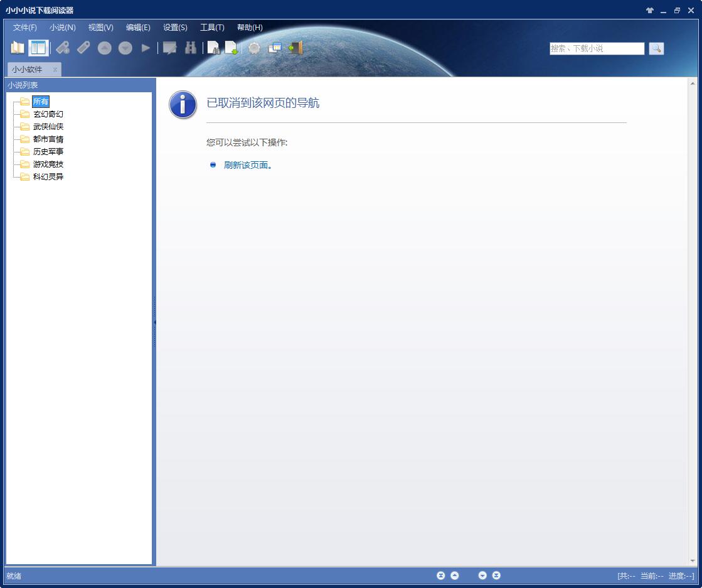Screen dimensions: 702x588
Task: Click the binoculars find icon
Action: pyautogui.click(x=191, y=48)
